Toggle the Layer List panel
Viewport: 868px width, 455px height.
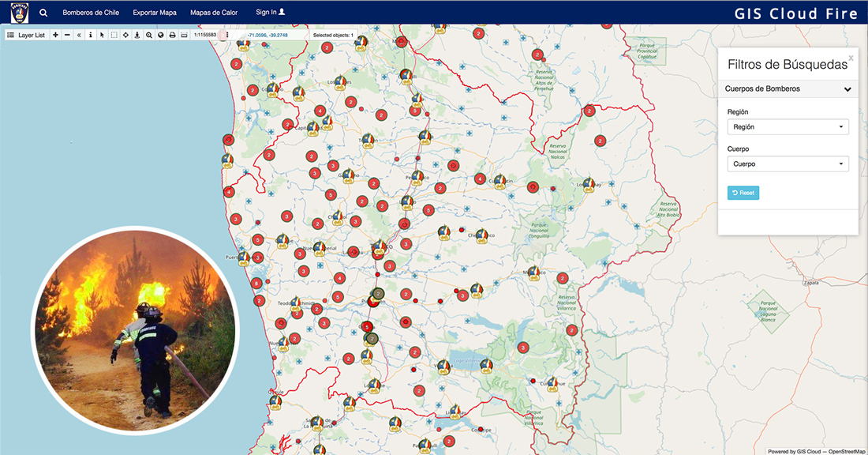(27, 35)
